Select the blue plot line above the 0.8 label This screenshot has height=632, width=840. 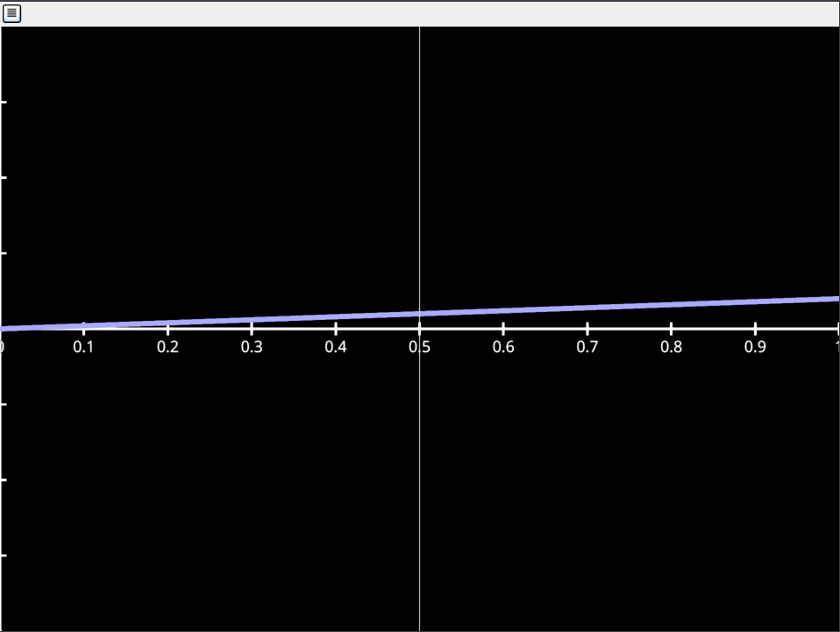672,304
